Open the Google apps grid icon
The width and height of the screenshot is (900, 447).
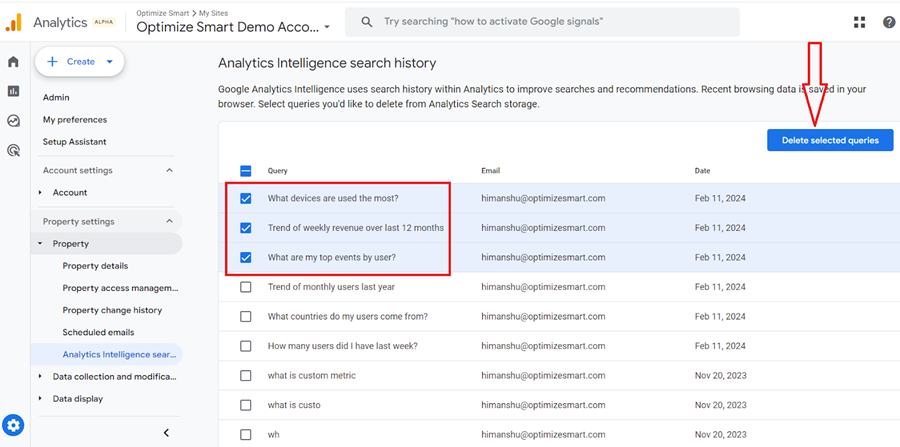(x=859, y=22)
